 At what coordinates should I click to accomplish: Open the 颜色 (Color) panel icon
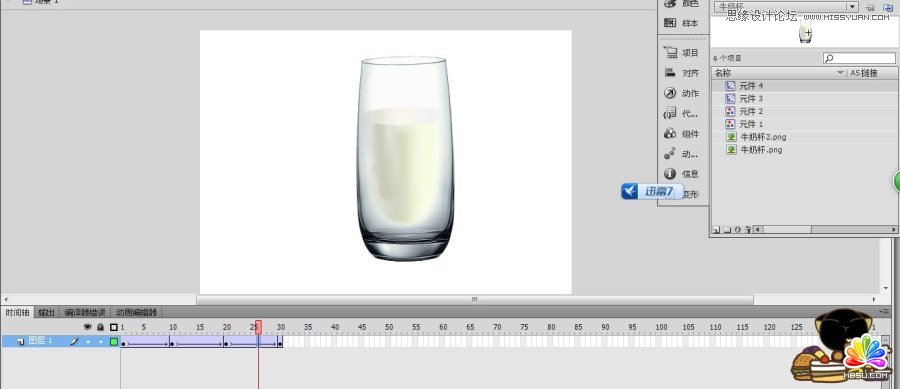670,3
